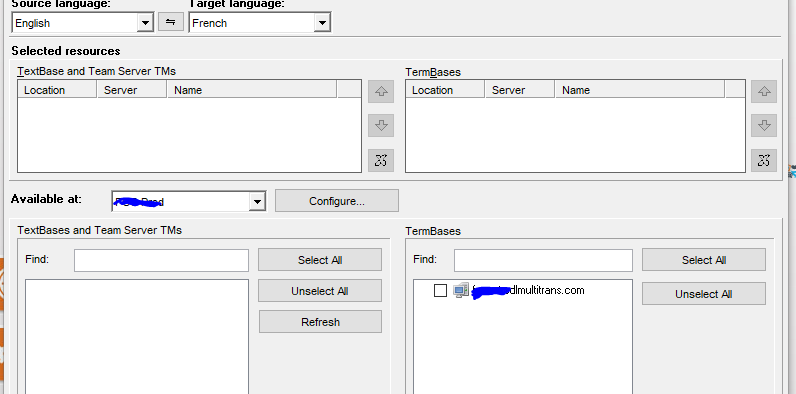The image size is (796, 394).
Task: Sort TextBase resources by Server column
Action: point(131,90)
